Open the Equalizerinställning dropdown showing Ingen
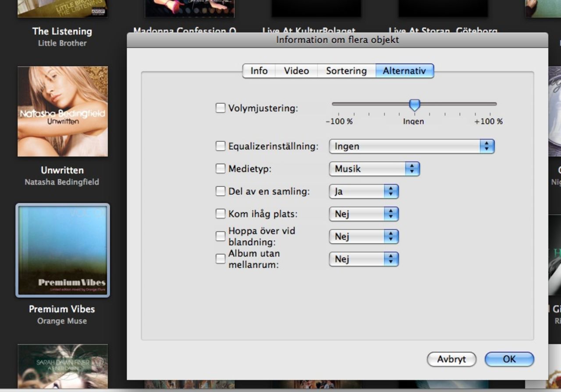 (412, 146)
